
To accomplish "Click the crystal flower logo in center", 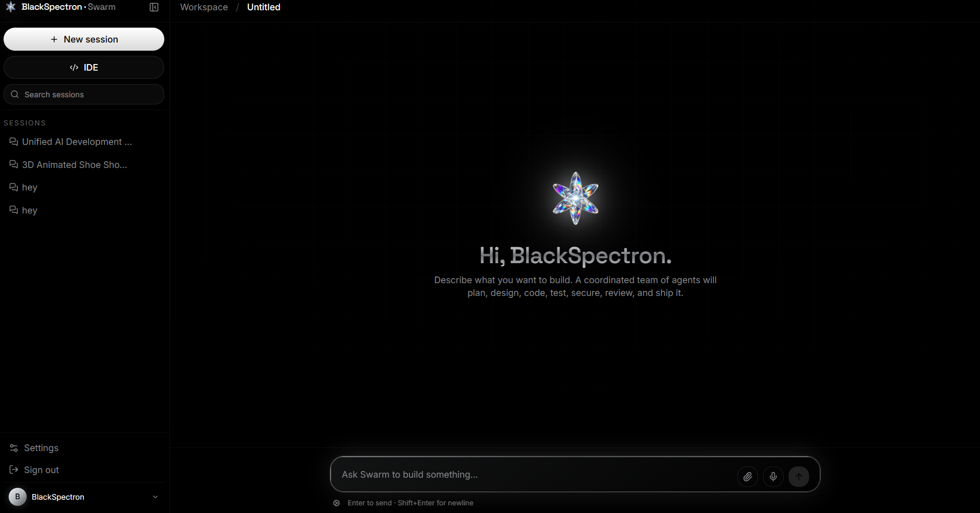I will (575, 198).
